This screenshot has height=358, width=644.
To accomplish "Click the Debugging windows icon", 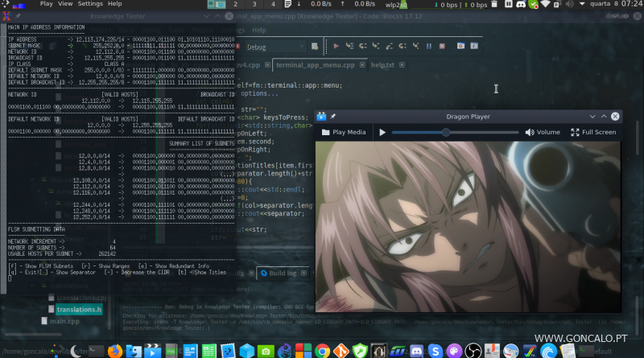I will pos(460,47).
